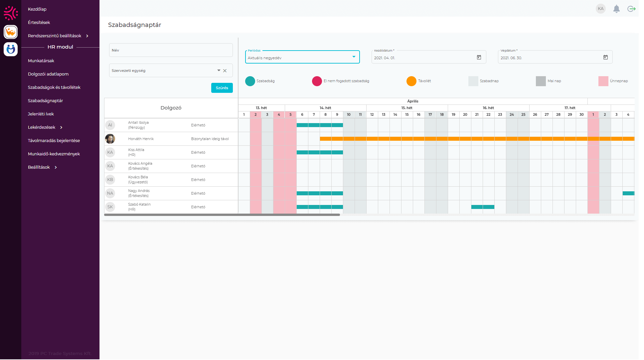This screenshot has height=360, width=644.
Task: Click the logout arrow icon
Action: point(631,9)
